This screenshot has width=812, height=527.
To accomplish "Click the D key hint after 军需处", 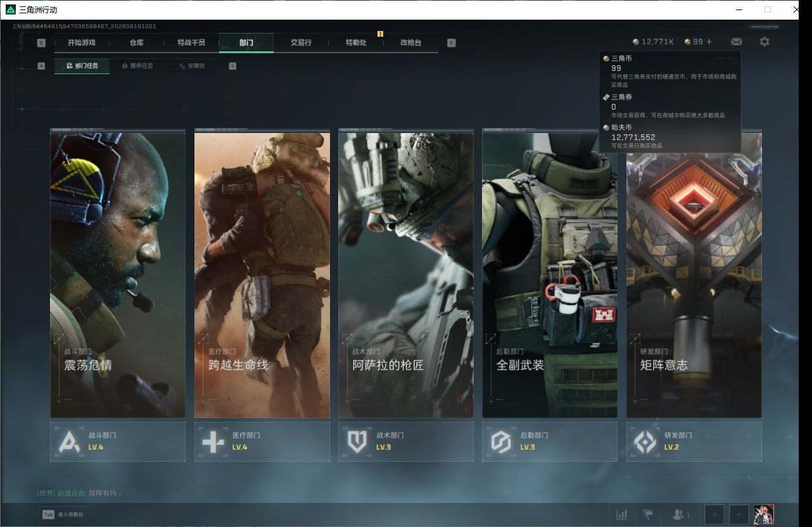I will click(x=232, y=66).
